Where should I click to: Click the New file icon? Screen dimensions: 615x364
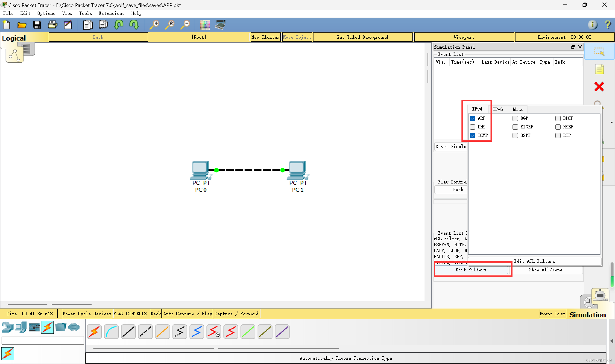(7, 25)
